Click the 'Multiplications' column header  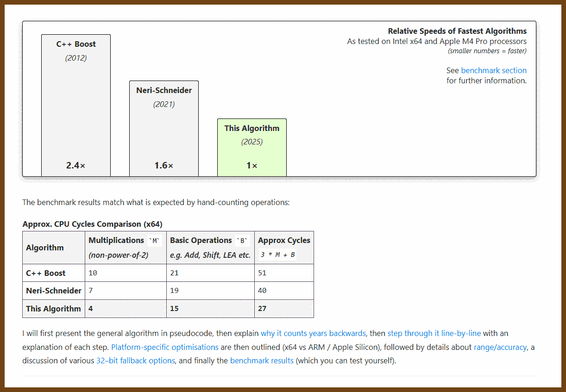coord(116,240)
